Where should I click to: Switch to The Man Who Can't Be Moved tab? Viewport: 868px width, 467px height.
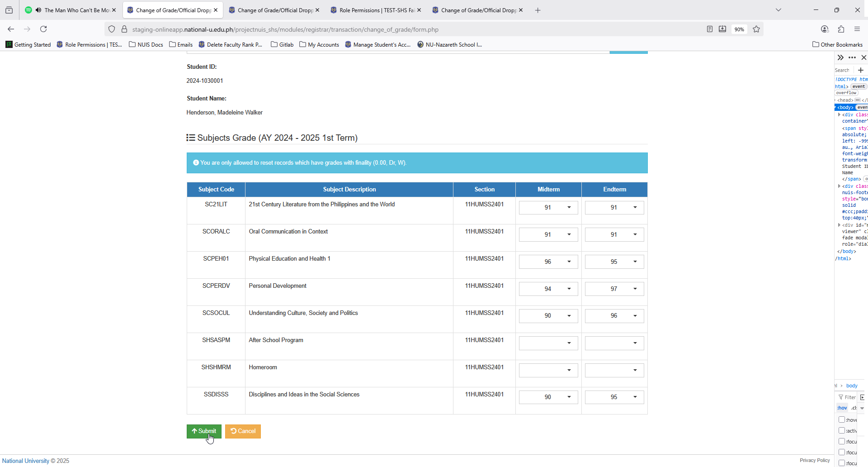pos(71,10)
